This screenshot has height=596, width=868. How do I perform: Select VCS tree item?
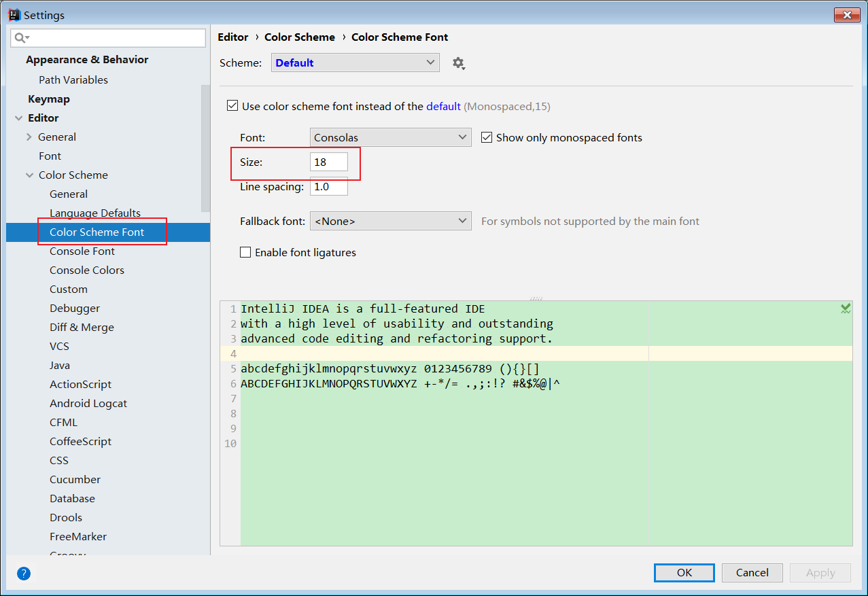59,347
